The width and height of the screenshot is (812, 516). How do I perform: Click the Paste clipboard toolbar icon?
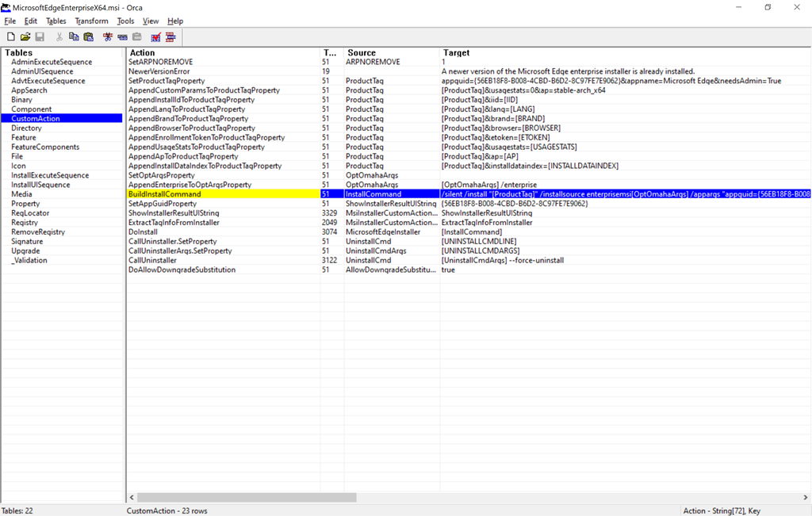pos(88,36)
